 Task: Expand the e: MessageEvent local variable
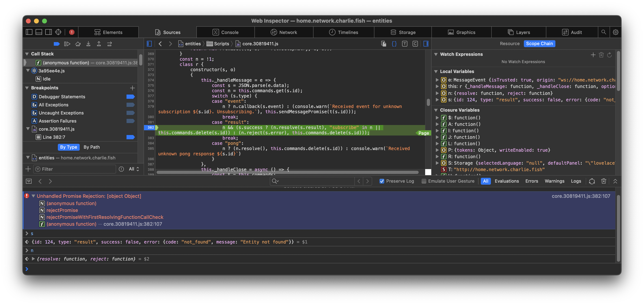[x=437, y=80]
